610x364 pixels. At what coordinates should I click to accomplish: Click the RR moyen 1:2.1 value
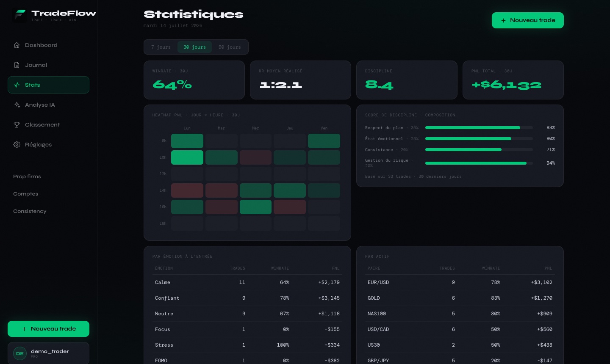pos(281,85)
